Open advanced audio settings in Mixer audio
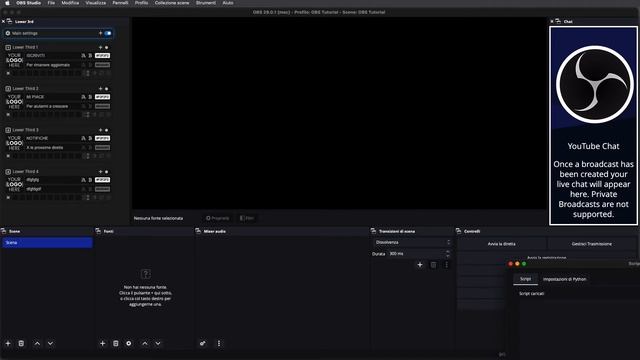The width and height of the screenshot is (640, 360). (202, 343)
